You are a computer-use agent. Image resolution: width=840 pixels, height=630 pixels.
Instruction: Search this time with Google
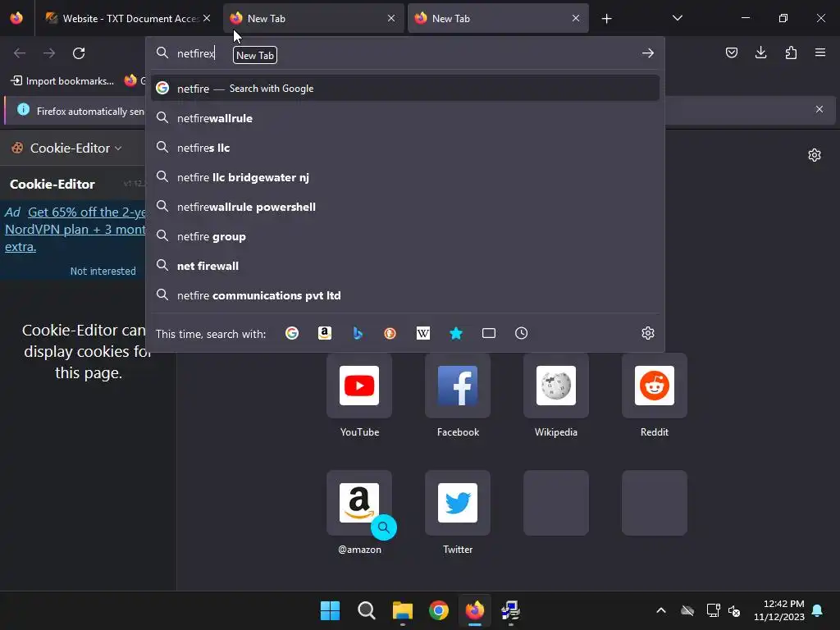tap(292, 333)
